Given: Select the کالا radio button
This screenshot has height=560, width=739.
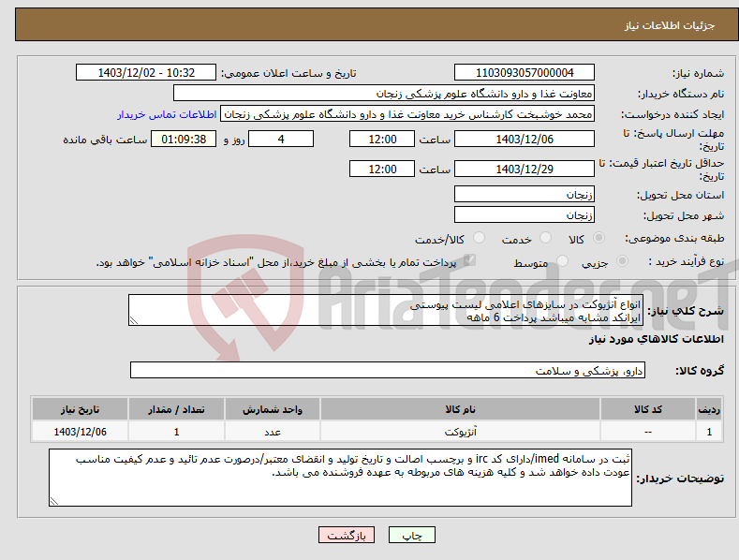Looking at the screenshot, I should click(599, 238).
